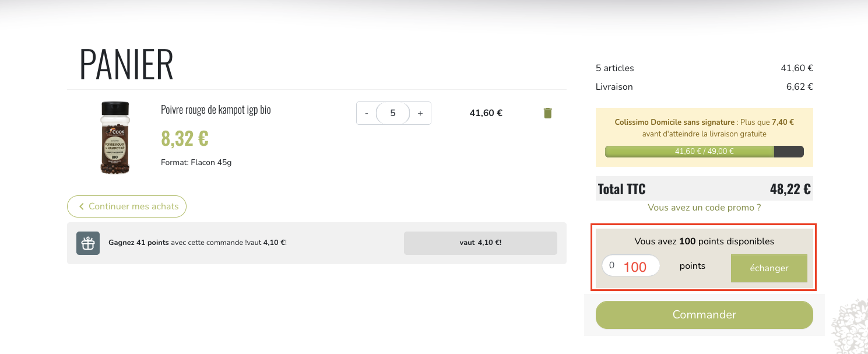
Task: Open the Poivre rouge de kampot igp bio link
Action: 216,110
